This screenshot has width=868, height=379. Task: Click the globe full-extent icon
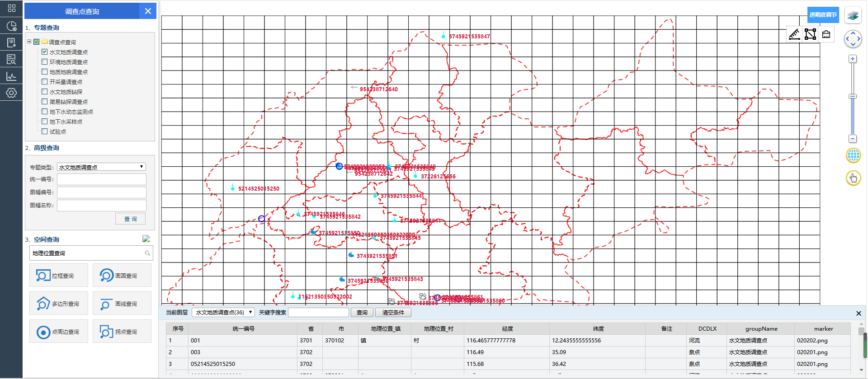click(x=853, y=155)
